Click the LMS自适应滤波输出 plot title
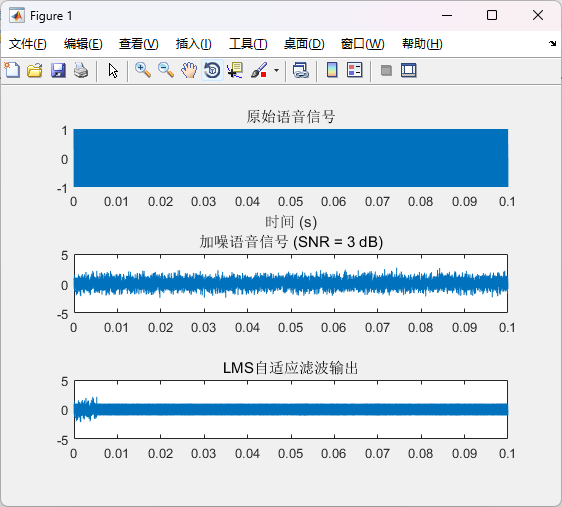 pyautogui.click(x=290, y=368)
